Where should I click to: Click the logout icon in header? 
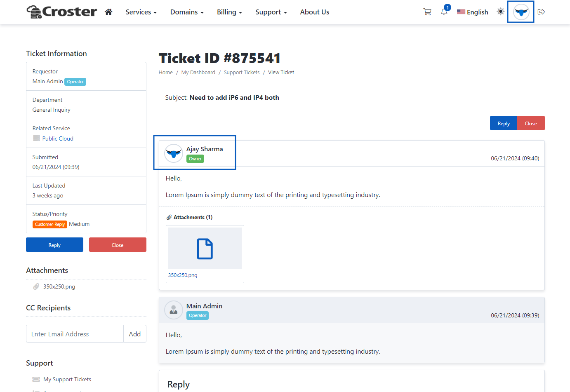[542, 12]
